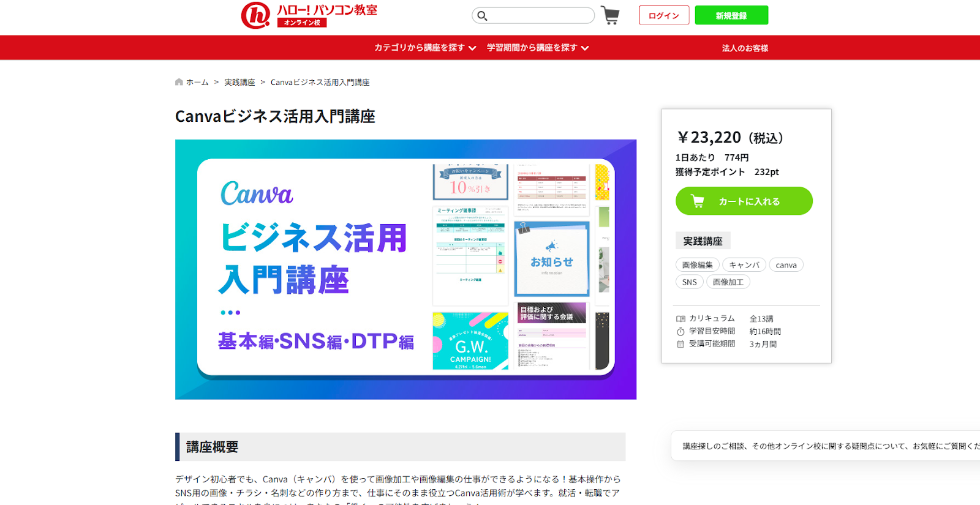Select the SNS tag
This screenshot has width=980, height=505.
(x=689, y=282)
